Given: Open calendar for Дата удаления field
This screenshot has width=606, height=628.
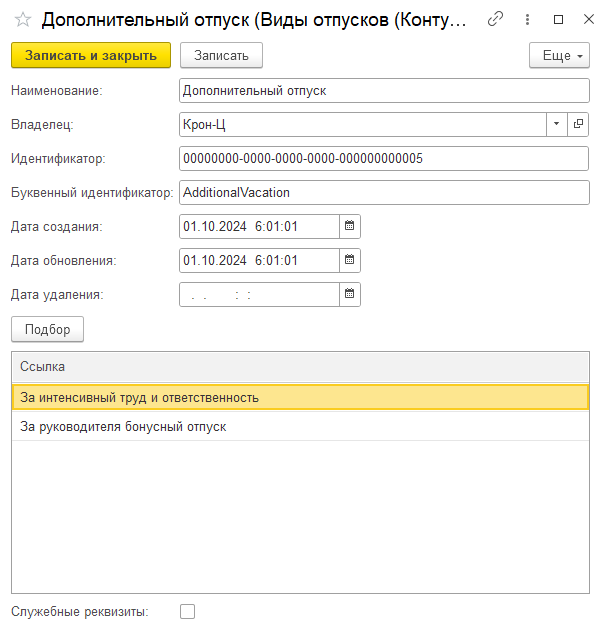Looking at the screenshot, I should [x=349, y=294].
